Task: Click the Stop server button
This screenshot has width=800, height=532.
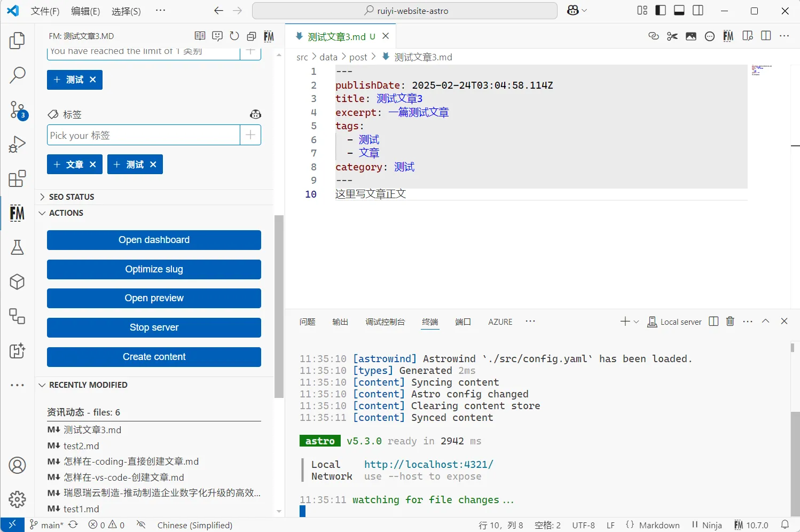Action: 154,327
